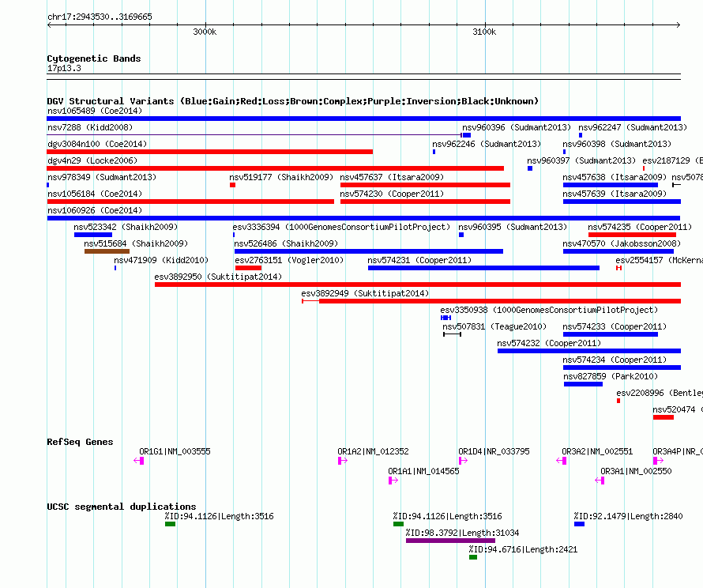Click the UCSC segmental duplications track title
This screenshot has width=703, height=588.
[122, 507]
